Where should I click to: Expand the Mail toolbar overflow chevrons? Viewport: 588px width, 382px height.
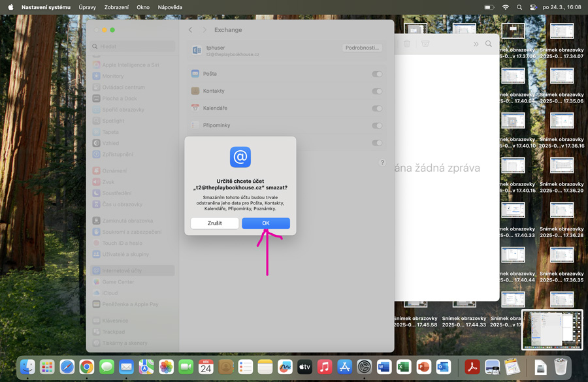pyautogui.click(x=476, y=44)
